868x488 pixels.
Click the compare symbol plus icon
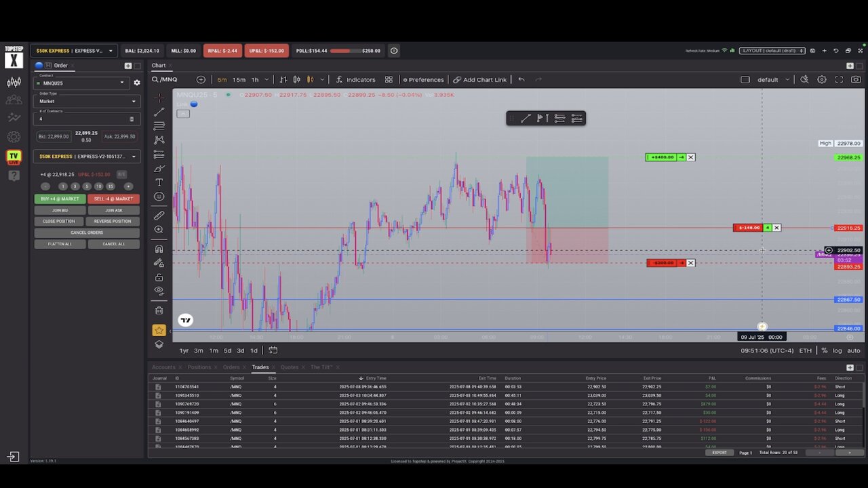(x=201, y=79)
